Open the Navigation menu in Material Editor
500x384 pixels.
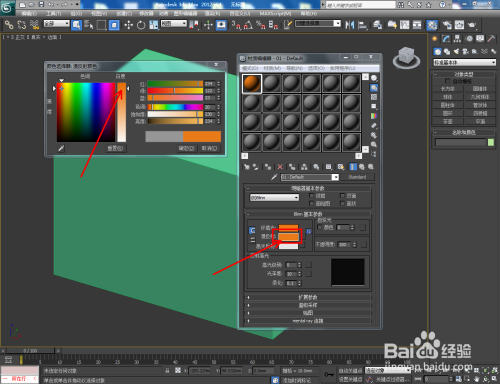pyautogui.click(x=294, y=68)
